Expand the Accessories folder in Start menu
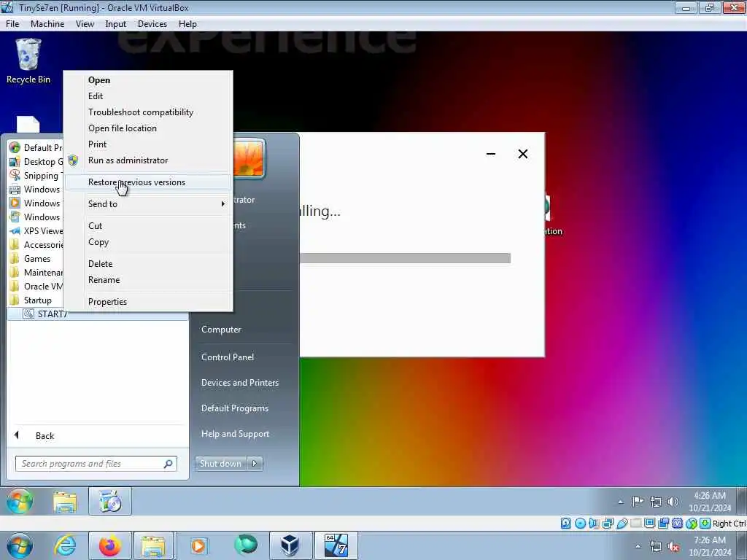 click(x=36, y=245)
